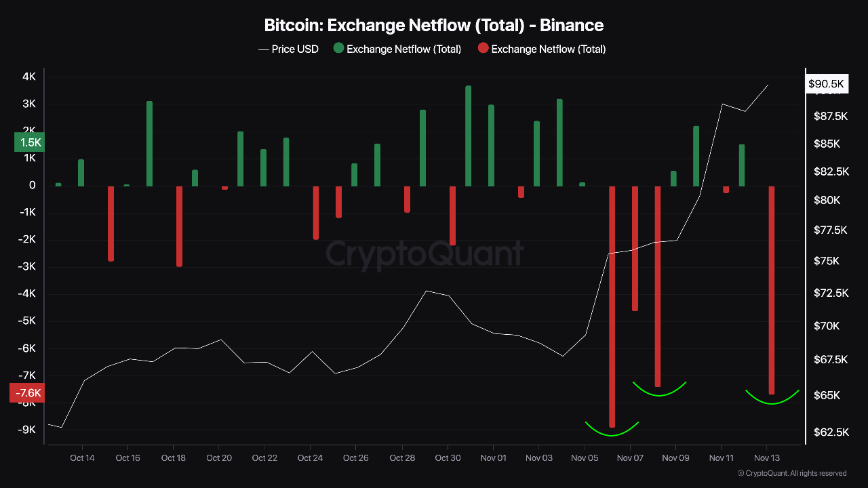Screen dimensions: 868x488
Task: Toggle the Price USD legend entry
Action: pos(288,49)
